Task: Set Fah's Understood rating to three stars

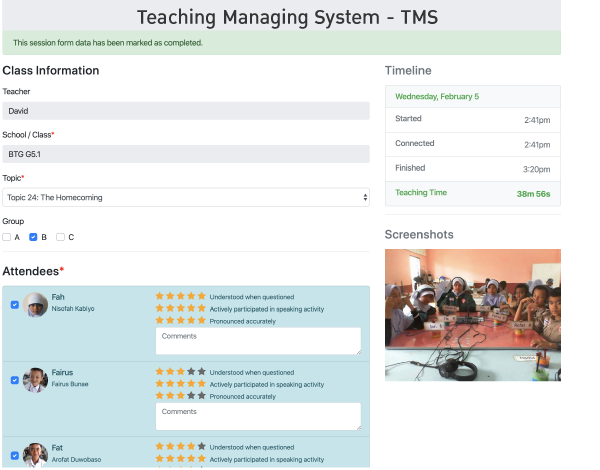Action: 181,296
